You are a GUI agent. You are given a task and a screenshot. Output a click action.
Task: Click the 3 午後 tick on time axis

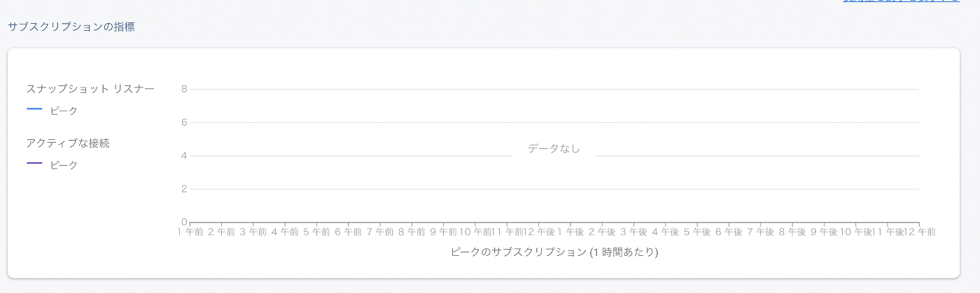pyautogui.click(x=633, y=231)
